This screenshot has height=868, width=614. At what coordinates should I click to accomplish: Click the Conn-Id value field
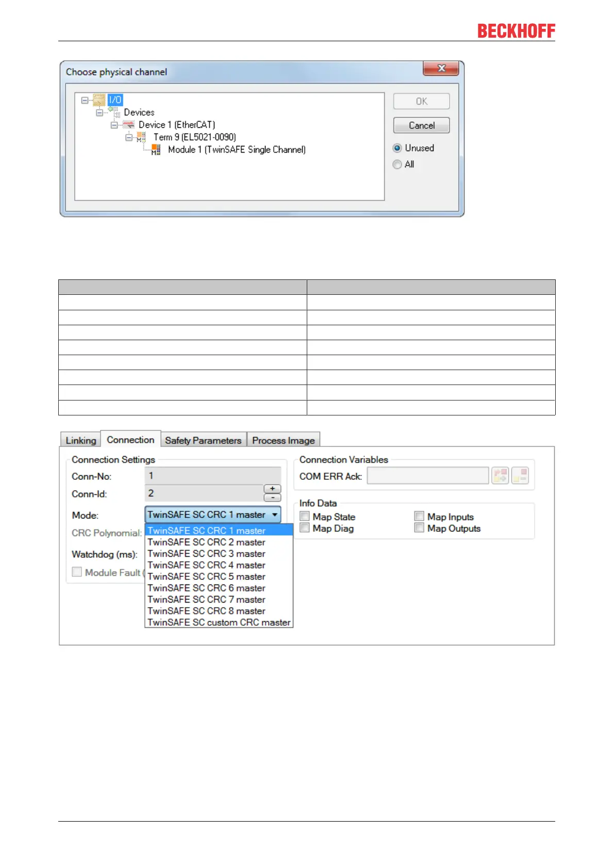[204, 493]
